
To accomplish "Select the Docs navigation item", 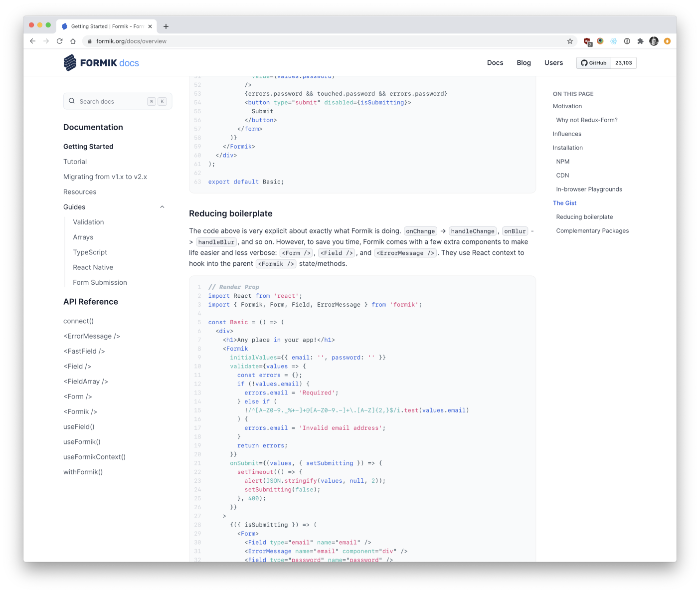I will (495, 62).
